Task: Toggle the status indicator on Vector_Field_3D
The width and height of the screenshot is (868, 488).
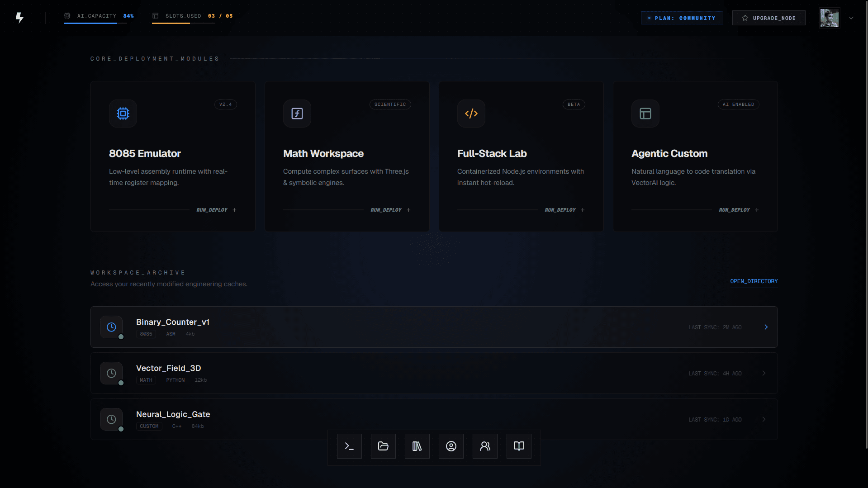Action: (x=121, y=383)
